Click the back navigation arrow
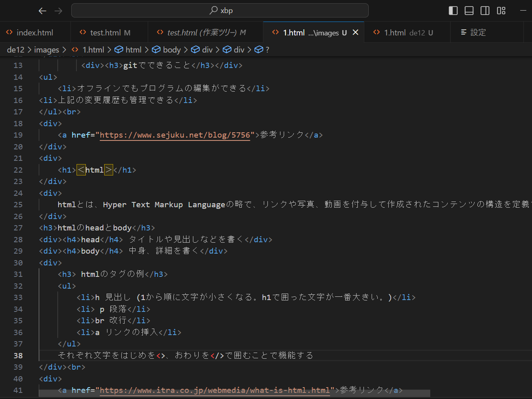Viewport: 532px width, 399px height. [x=42, y=11]
